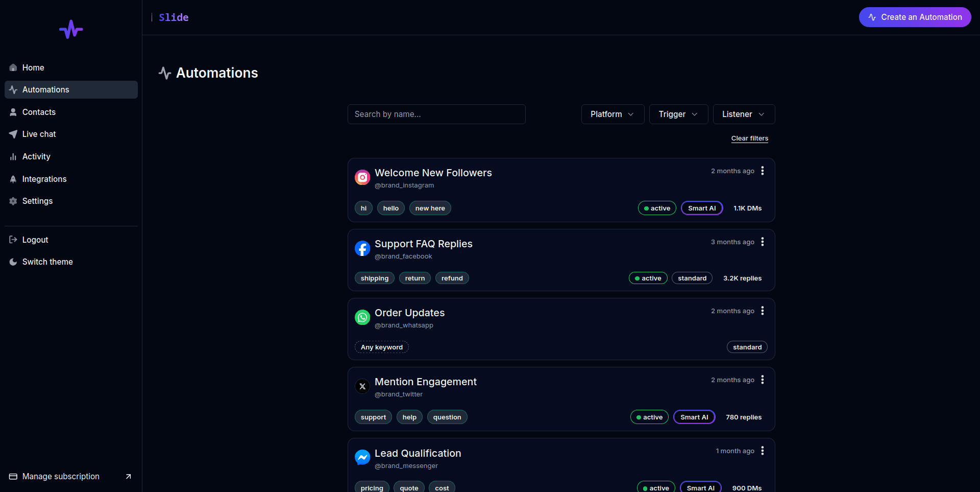
Task: Click the Instagram icon on Welcome New Followers
Action: [x=362, y=177]
